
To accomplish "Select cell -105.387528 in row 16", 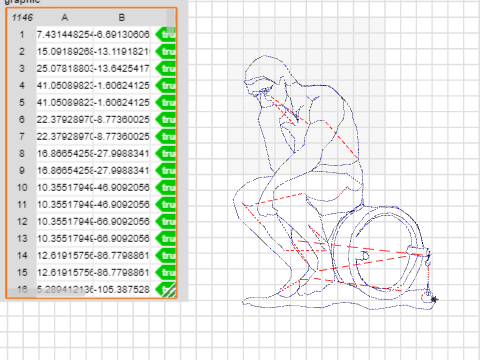I will pos(122,289).
